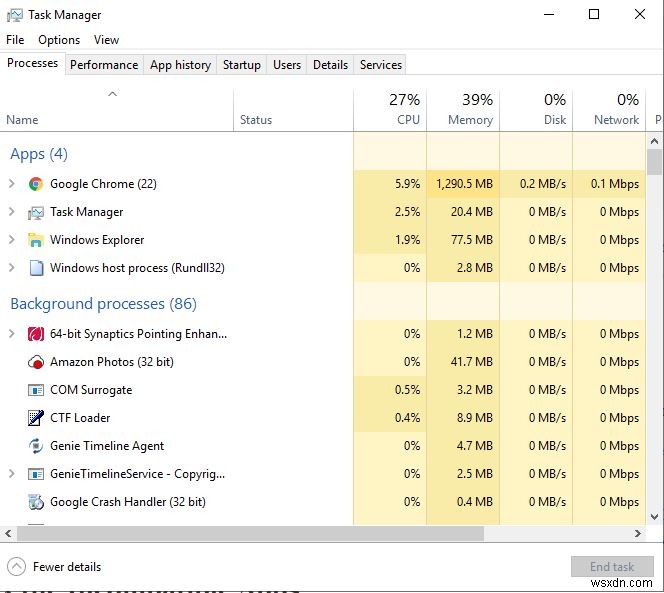The image size is (664, 593).
Task: Sort by the Disk column header
Action: click(536, 110)
